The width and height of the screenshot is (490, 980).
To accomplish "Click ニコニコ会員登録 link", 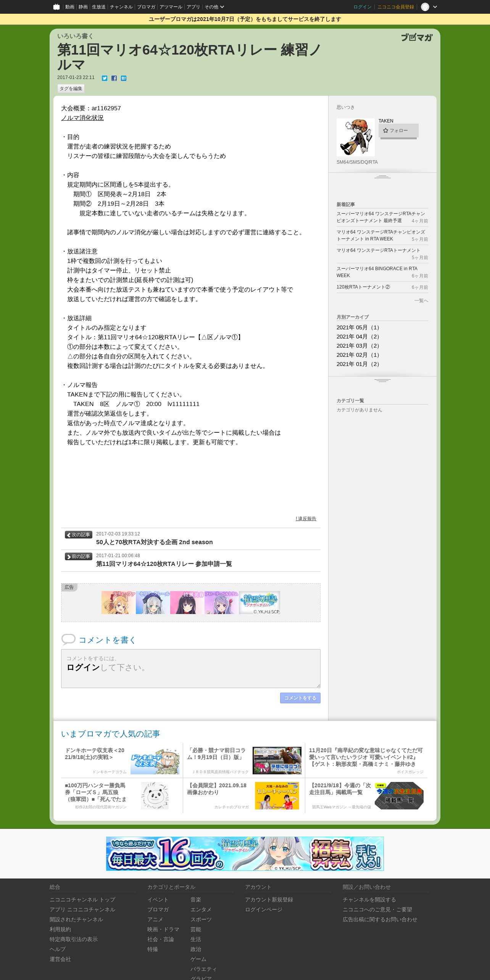I will point(395,7).
